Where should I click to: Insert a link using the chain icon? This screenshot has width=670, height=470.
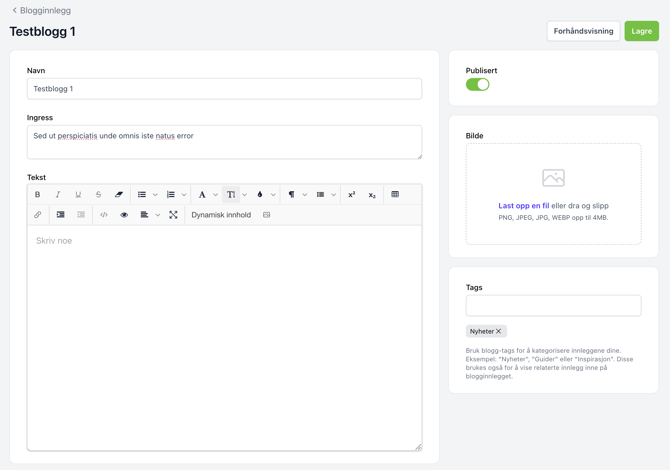[x=38, y=215]
